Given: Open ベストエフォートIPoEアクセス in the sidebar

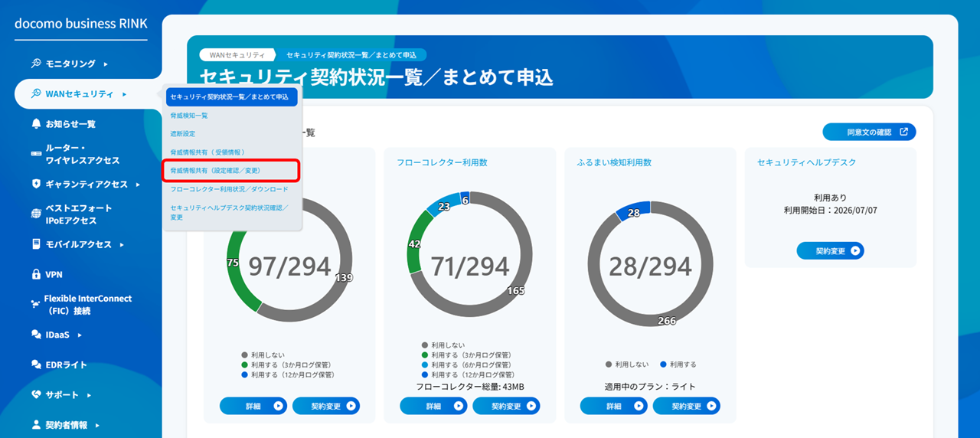Looking at the screenshot, I should (78, 214).
